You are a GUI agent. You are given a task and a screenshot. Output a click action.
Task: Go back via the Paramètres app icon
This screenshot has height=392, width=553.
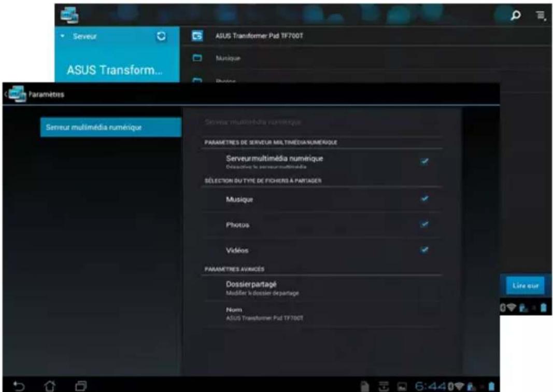point(17,94)
